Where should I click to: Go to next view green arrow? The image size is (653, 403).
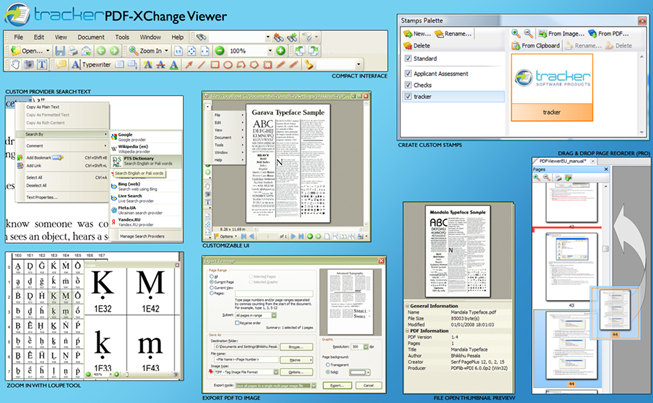pos(114,51)
